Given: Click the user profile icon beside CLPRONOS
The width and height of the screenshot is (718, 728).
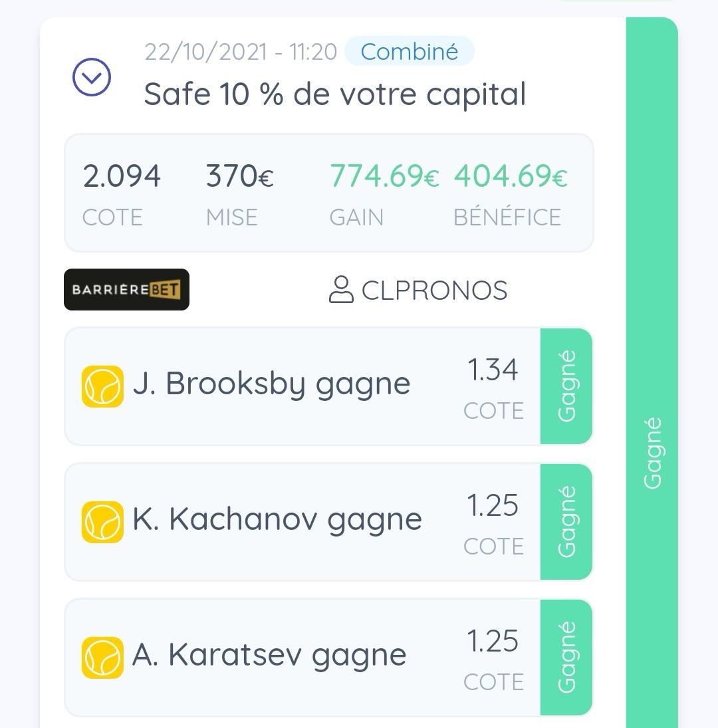Looking at the screenshot, I should click(341, 290).
